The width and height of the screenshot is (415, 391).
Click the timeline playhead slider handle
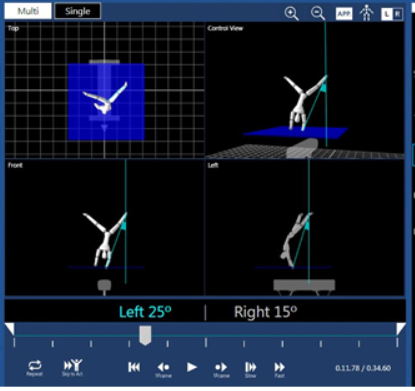point(145,335)
